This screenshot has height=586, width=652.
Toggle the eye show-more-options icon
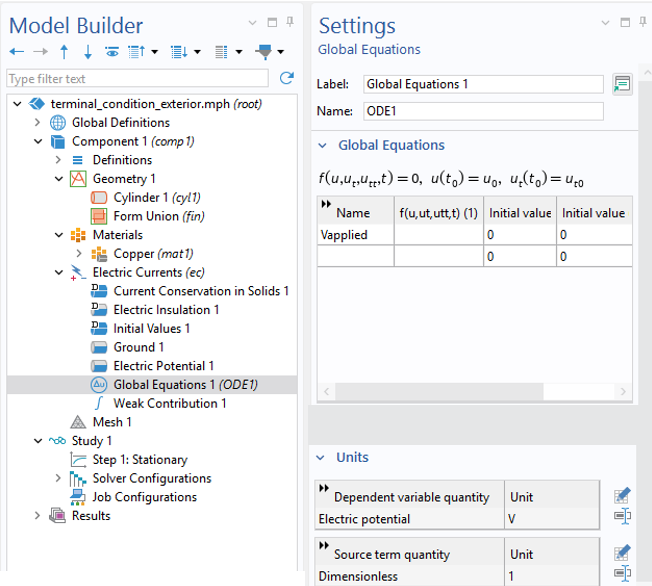point(112,52)
